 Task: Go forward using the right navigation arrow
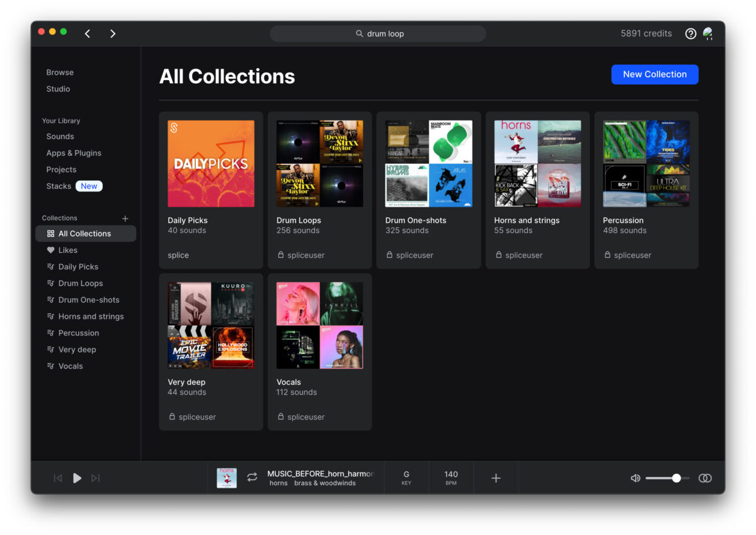(112, 33)
